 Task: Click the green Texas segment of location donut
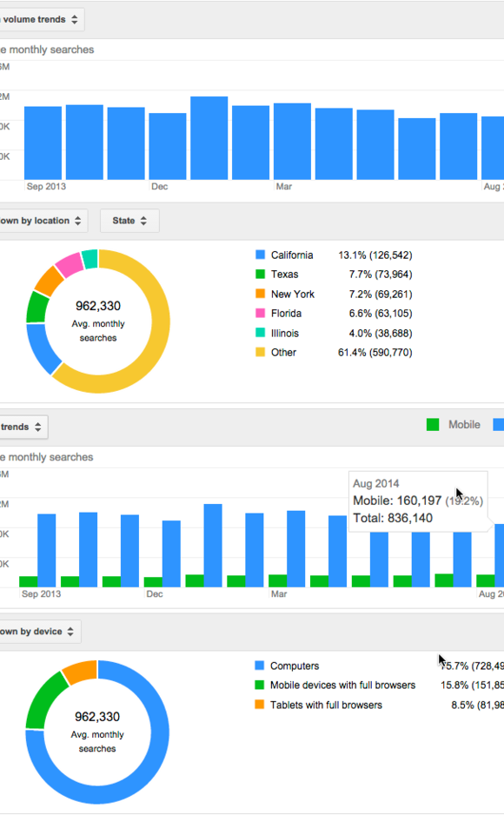coord(36,308)
